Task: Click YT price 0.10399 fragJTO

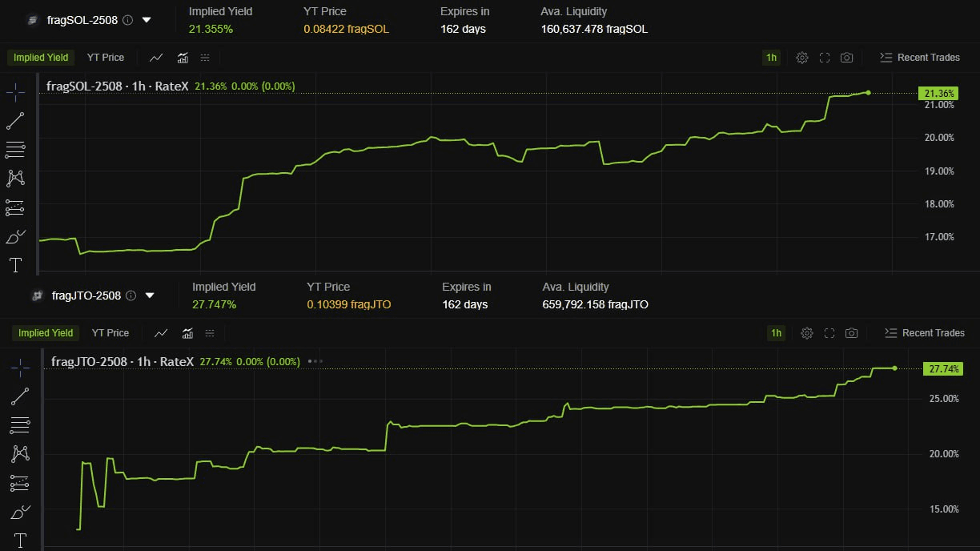Action: click(349, 304)
